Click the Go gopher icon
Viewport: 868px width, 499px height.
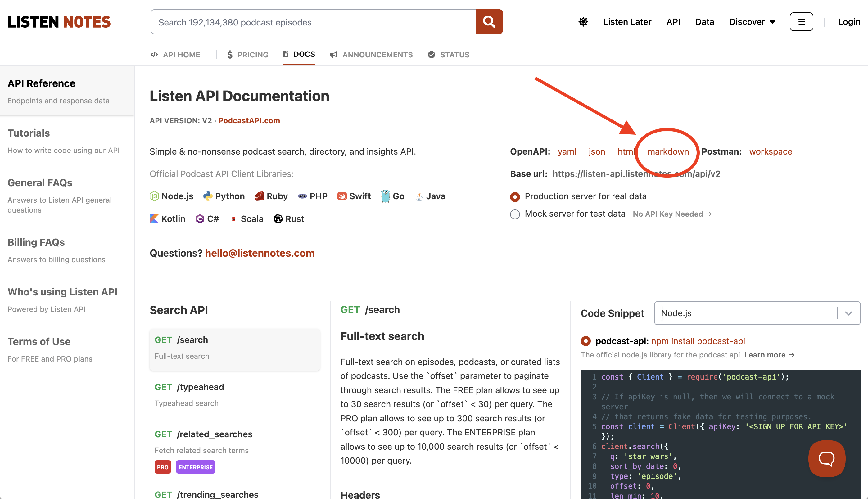click(x=385, y=196)
